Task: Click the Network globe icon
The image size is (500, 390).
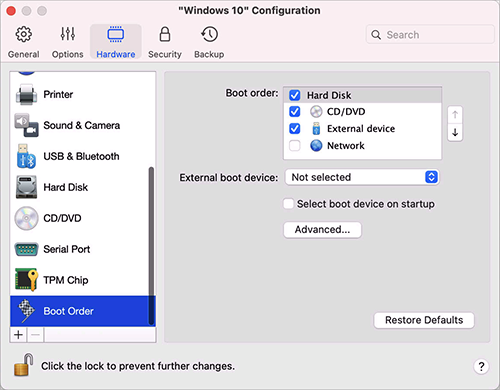Action: click(x=316, y=146)
